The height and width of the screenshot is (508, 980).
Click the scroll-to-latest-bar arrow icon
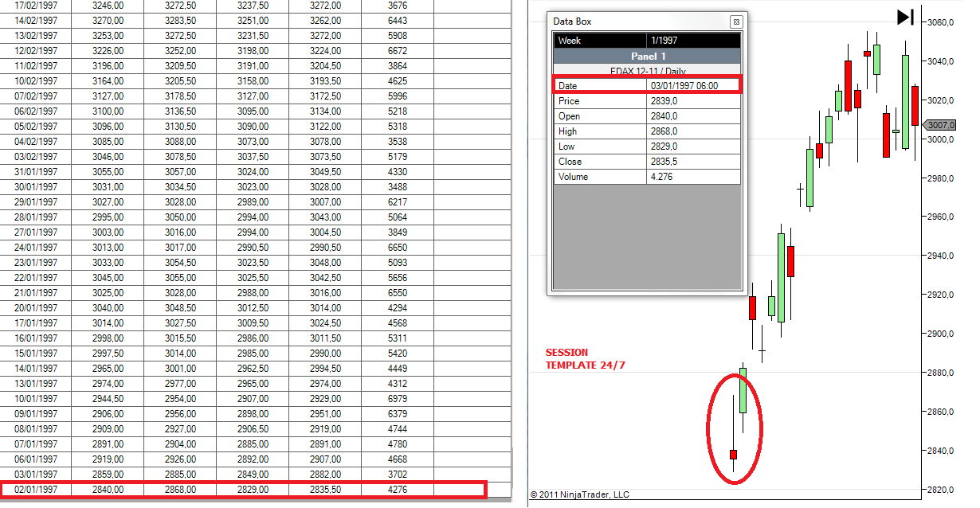point(904,17)
